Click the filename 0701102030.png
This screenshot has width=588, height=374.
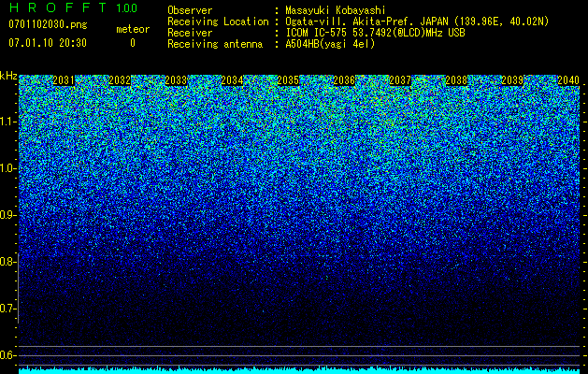[x=48, y=25]
